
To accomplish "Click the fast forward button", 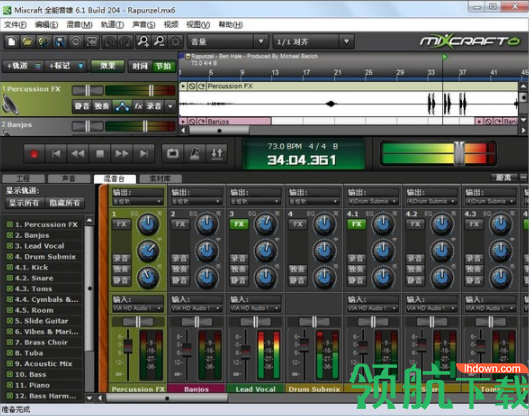I will [x=122, y=154].
